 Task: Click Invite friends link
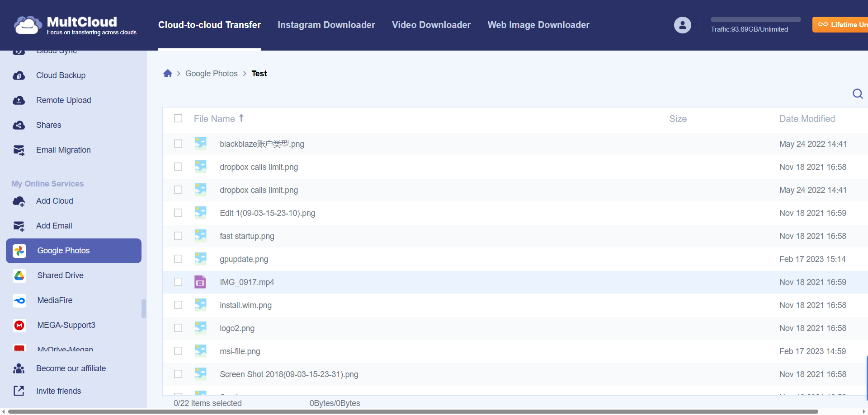click(59, 391)
